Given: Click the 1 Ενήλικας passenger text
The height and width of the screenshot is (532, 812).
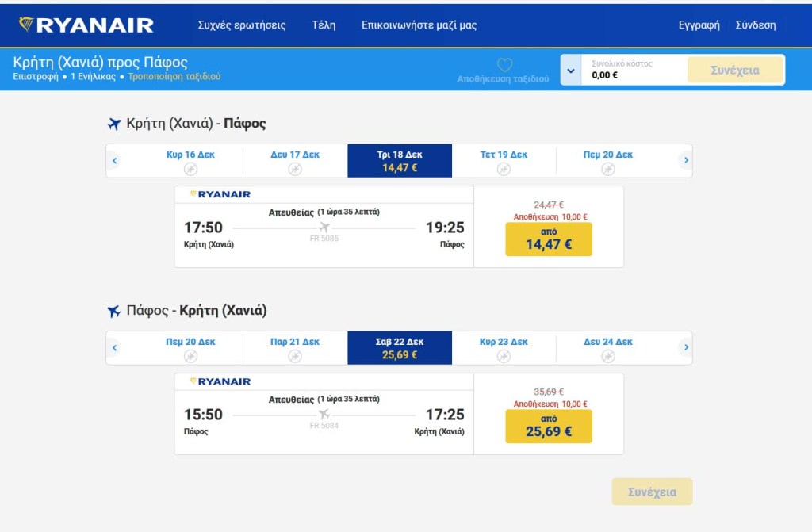Looking at the screenshot, I should coord(94,77).
